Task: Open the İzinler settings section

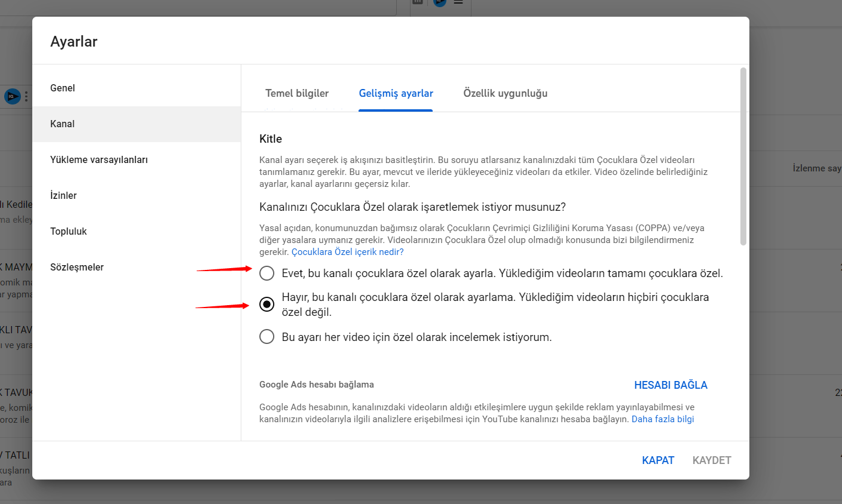Action: tap(136, 196)
